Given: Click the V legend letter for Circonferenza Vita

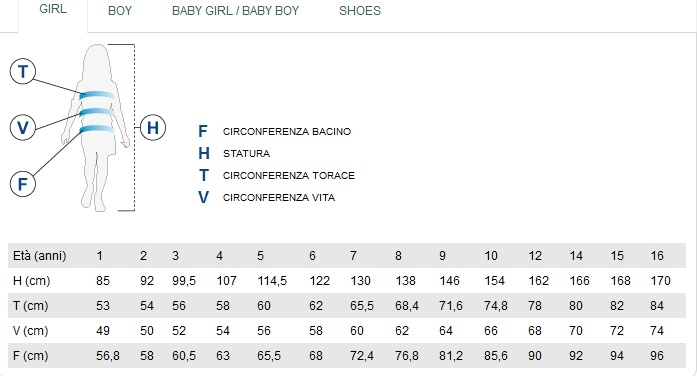Looking at the screenshot, I should click(x=204, y=197).
